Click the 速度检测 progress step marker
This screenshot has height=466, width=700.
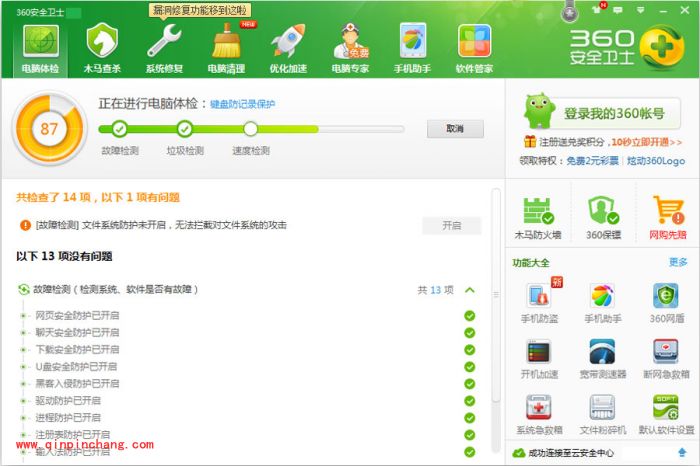pos(250,129)
